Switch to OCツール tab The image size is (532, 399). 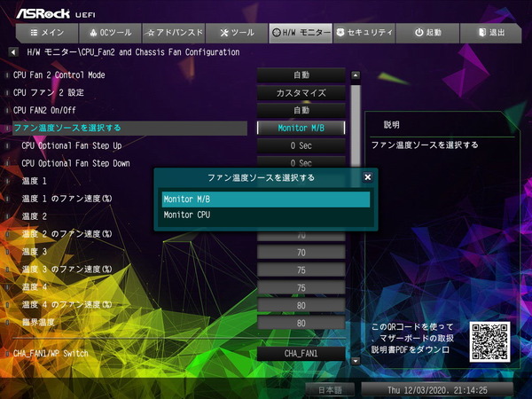pos(108,33)
